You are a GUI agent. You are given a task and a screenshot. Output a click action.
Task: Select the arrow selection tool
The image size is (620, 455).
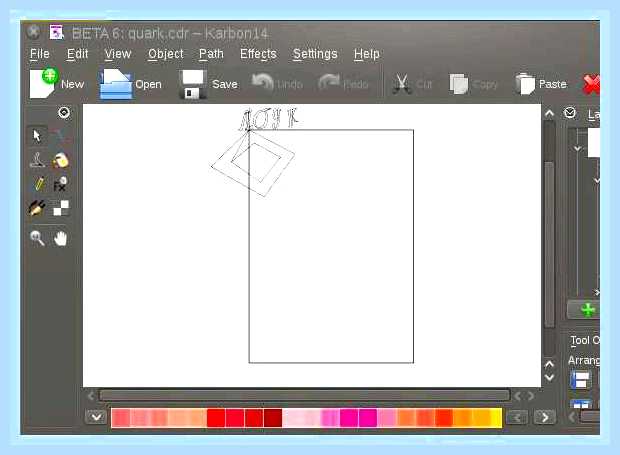37,136
